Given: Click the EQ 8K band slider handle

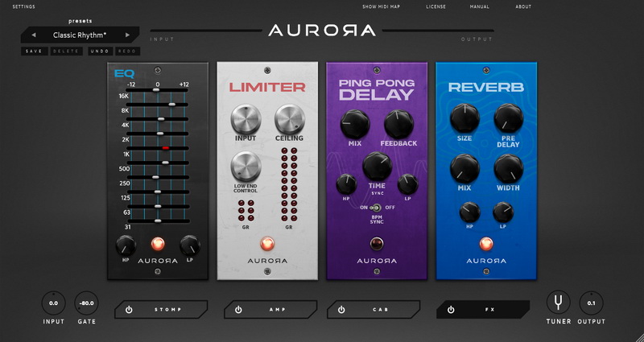Looking at the screenshot, I should (171, 105).
